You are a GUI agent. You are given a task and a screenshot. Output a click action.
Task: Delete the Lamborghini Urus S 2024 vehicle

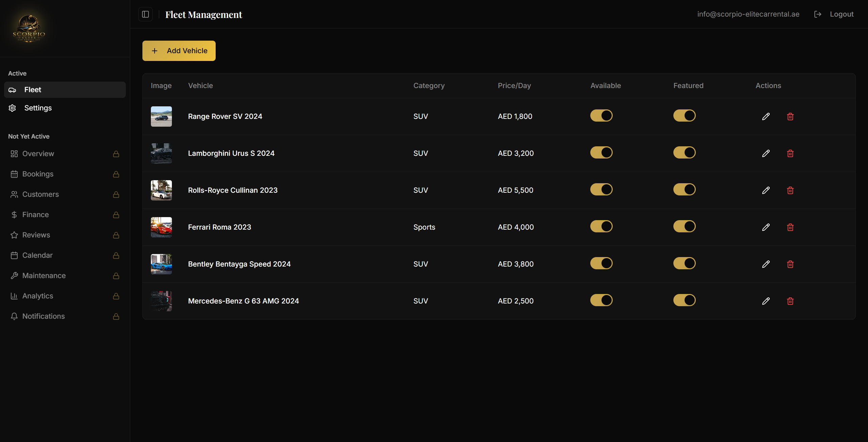pyautogui.click(x=790, y=153)
